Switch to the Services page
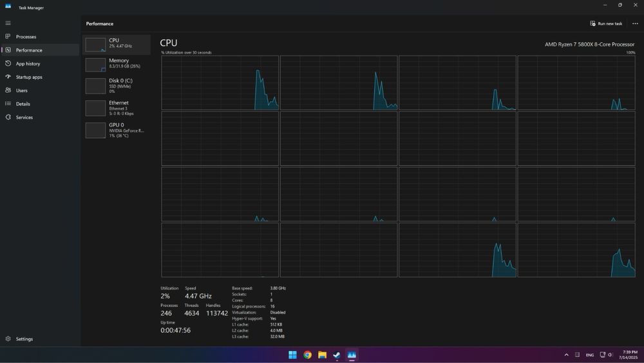The width and height of the screenshot is (644, 363). click(40, 117)
